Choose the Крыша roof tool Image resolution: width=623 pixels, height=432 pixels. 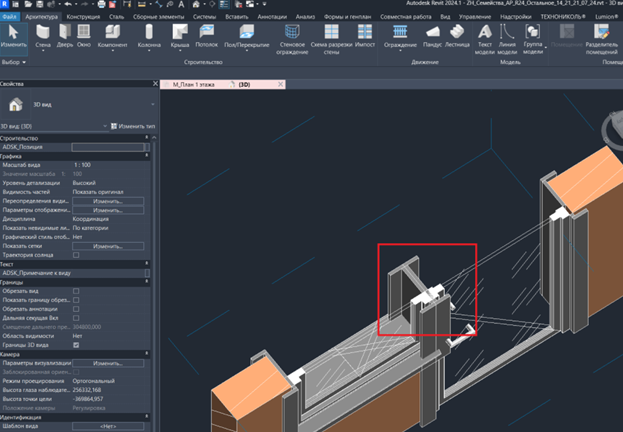click(x=180, y=36)
